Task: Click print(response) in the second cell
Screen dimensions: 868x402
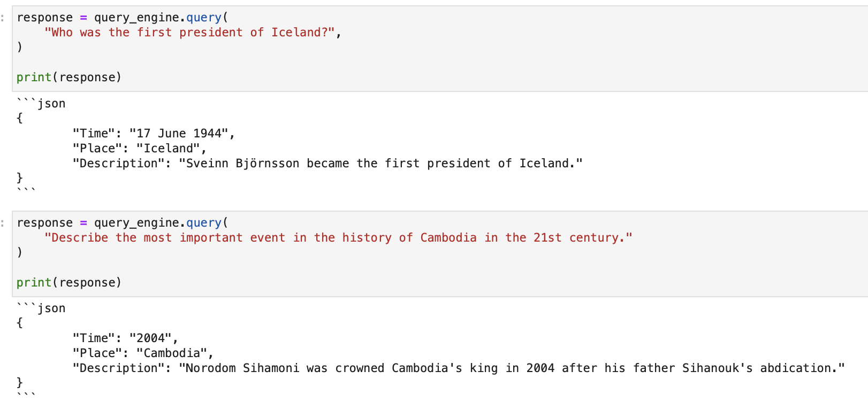Action: [69, 283]
